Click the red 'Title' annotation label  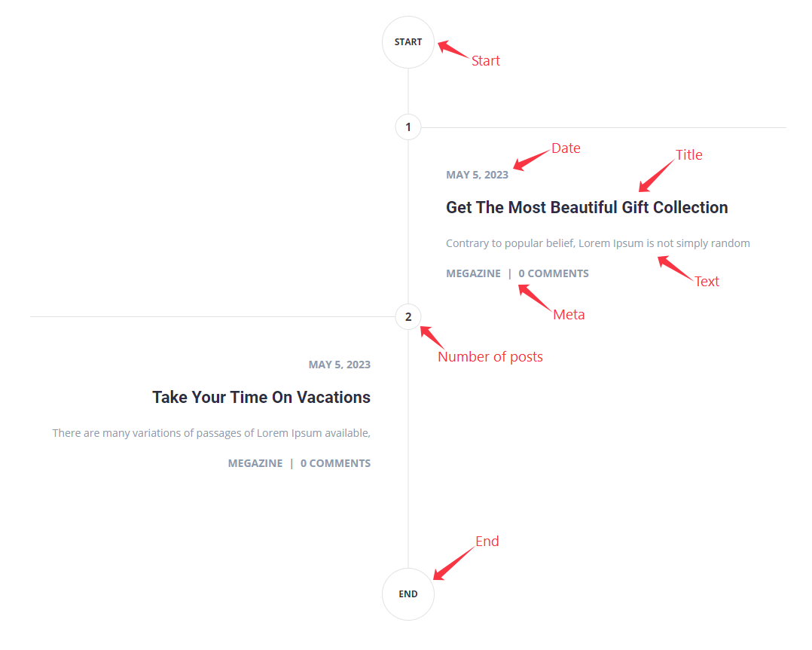(x=689, y=154)
